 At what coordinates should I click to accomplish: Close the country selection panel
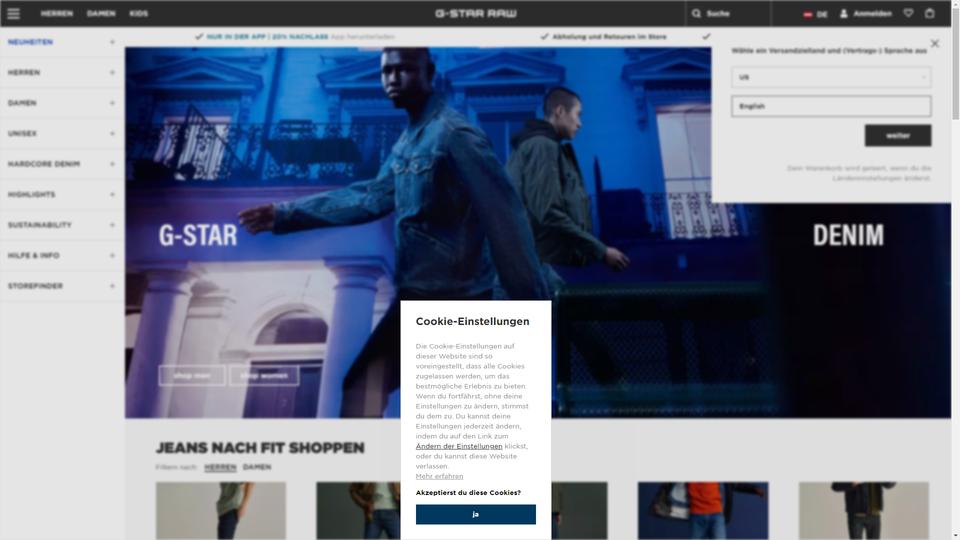click(x=934, y=43)
